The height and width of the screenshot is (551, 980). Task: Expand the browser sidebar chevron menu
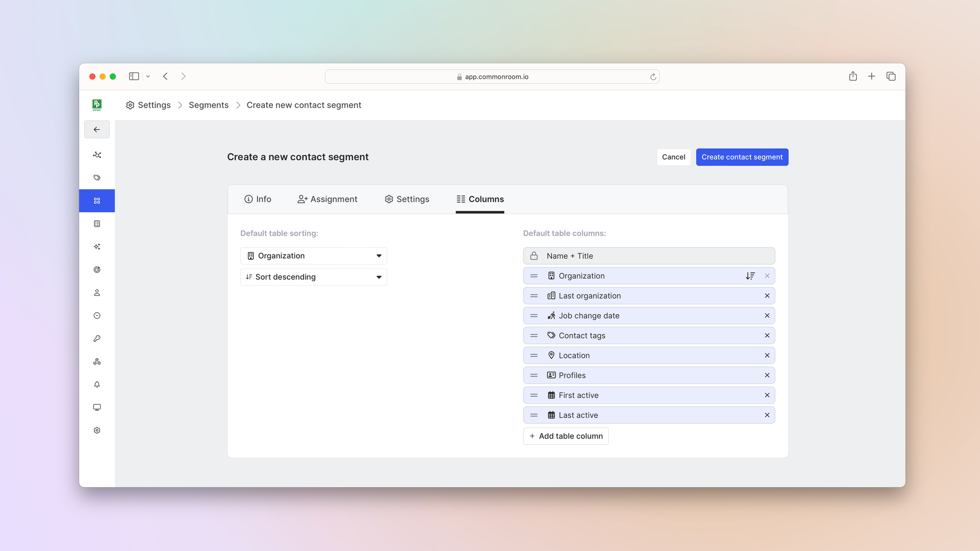[148, 77]
